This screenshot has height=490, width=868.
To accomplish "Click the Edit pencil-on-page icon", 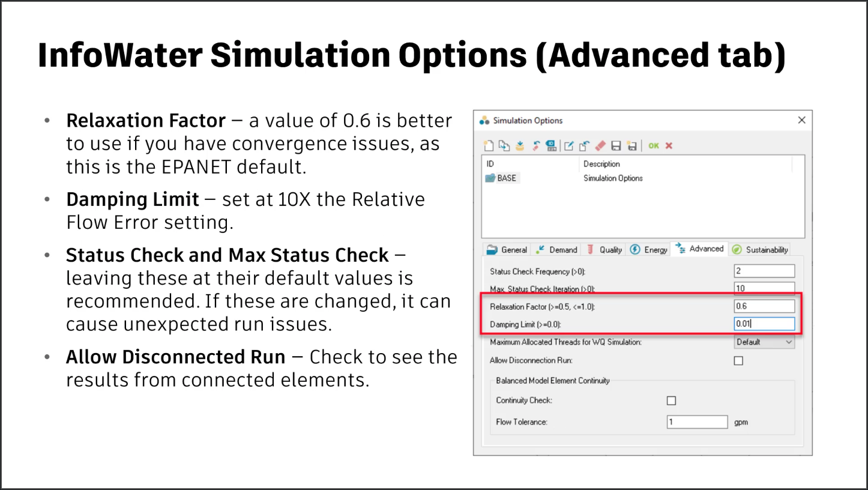I will pyautogui.click(x=569, y=145).
